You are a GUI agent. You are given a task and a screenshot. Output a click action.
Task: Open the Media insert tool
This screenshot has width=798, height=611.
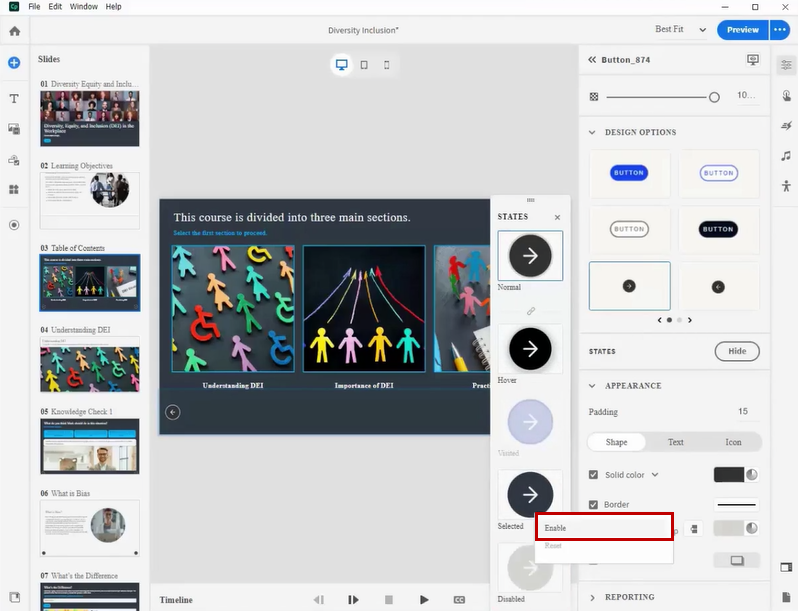click(x=14, y=129)
